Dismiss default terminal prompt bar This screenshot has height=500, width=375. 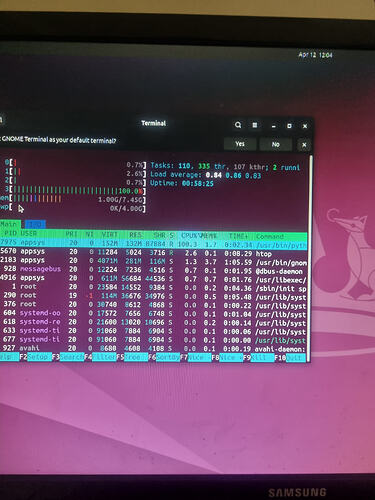coord(304,145)
